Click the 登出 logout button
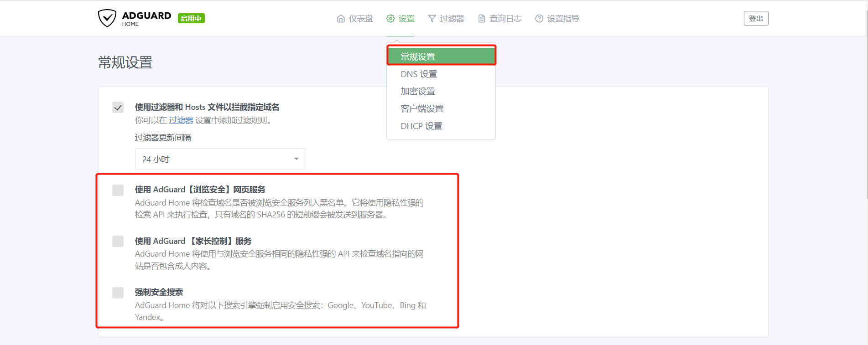Image resolution: width=868 pixels, height=345 pixels. [756, 18]
